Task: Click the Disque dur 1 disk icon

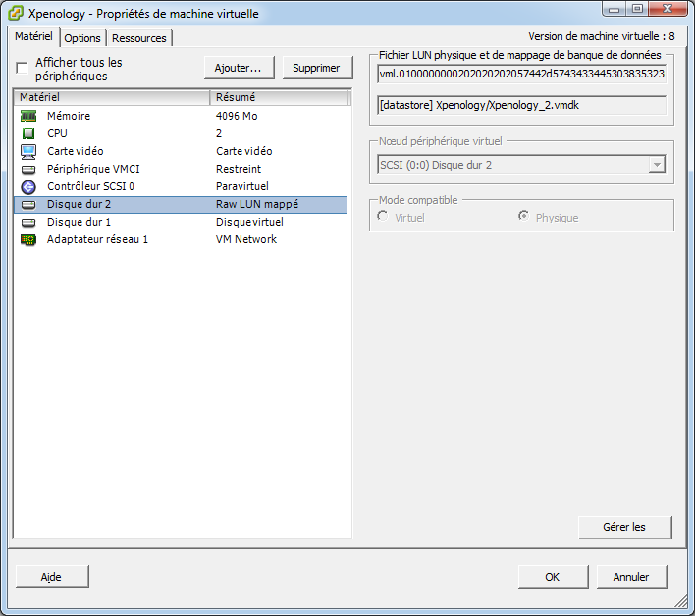Action: coord(28,223)
